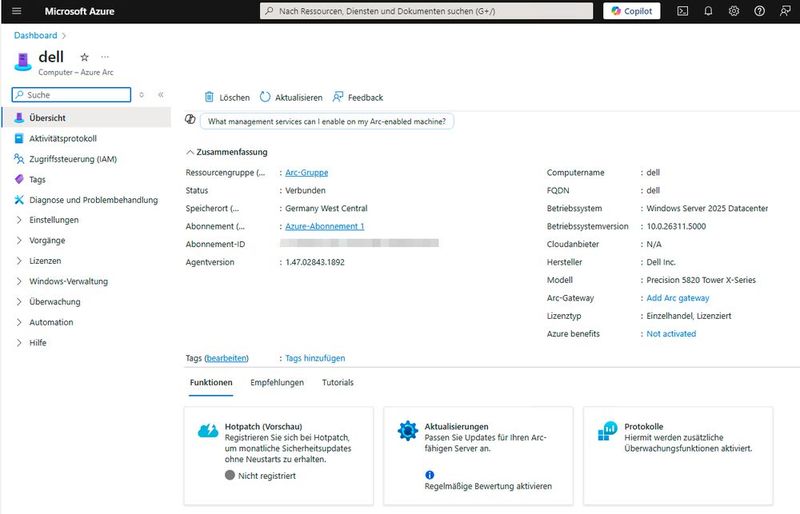Open the hamburger portal menu

pyautogui.click(x=16, y=11)
